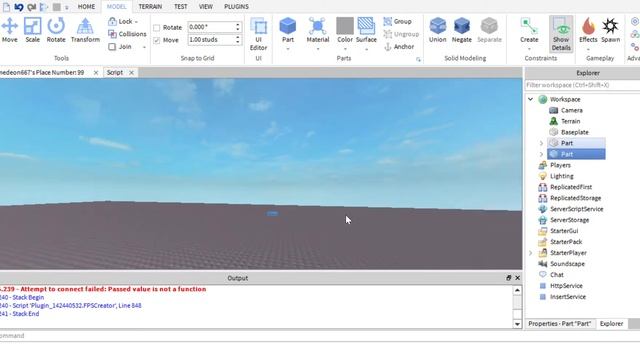Image resolution: width=640 pixels, height=360 pixels.
Task: Switch to the TERRAIN ribbon tab
Action: click(150, 7)
